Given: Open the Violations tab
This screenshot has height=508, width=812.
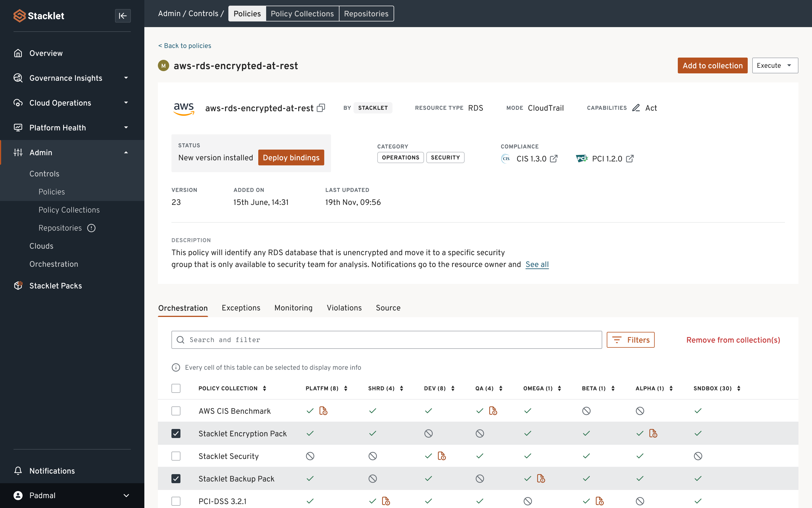Looking at the screenshot, I should 344,308.
